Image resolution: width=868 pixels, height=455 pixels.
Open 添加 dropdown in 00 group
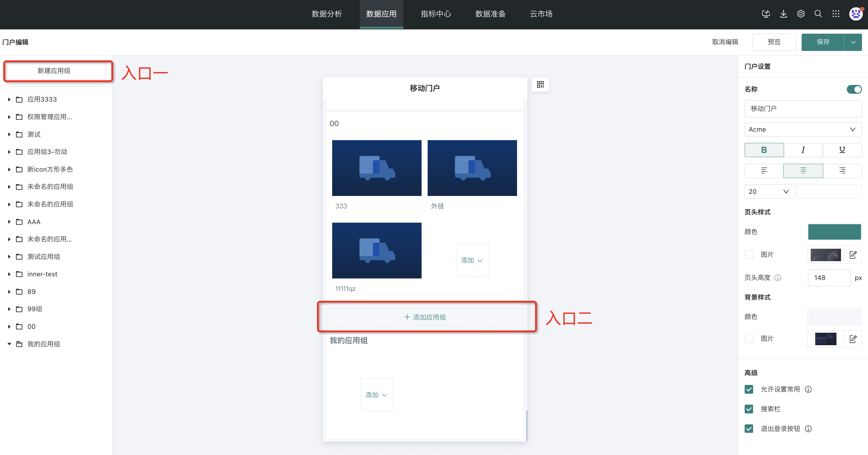point(472,260)
